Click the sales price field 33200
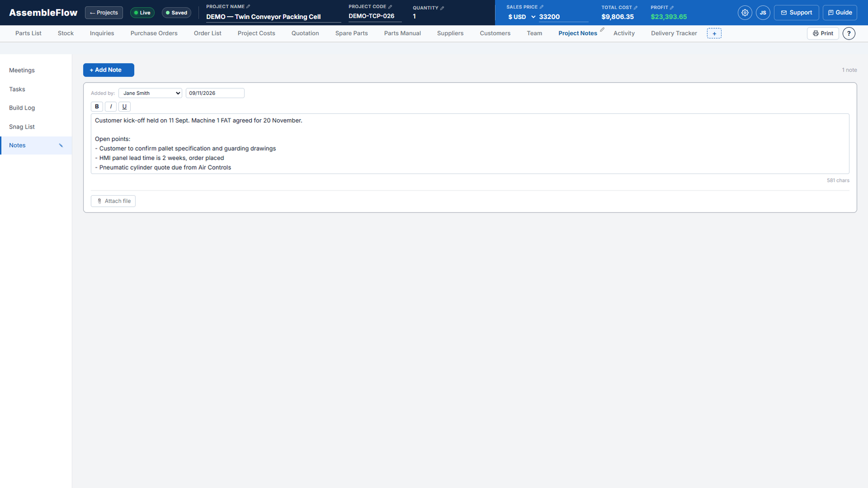Image resolution: width=868 pixels, height=488 pixels. 563,17
